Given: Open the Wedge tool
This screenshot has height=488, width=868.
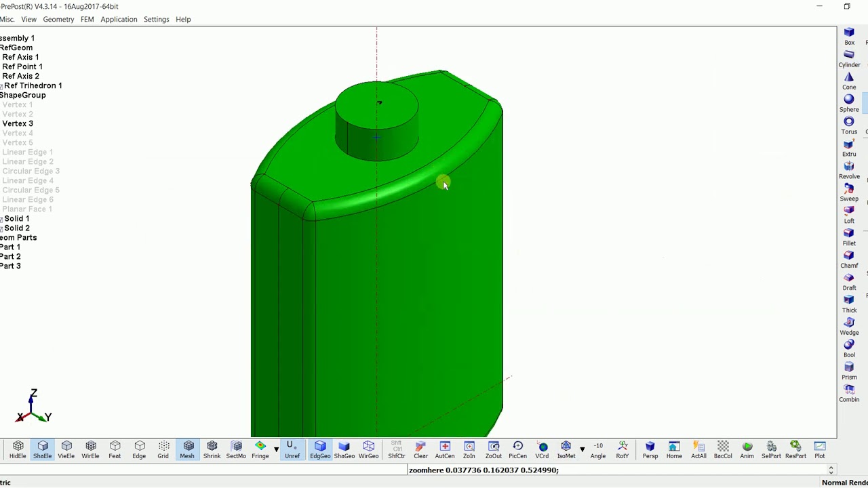Looking at the screenshot, I should click(x=849, y=327).
